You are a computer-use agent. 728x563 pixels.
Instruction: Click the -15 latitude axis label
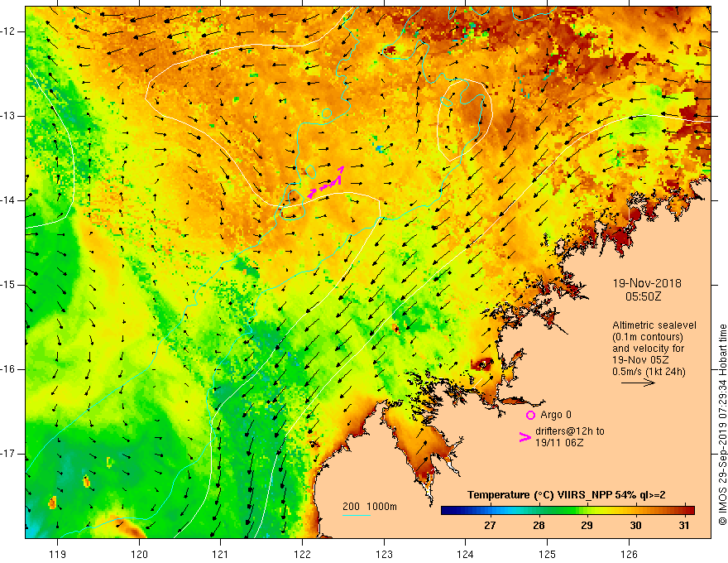9,285
